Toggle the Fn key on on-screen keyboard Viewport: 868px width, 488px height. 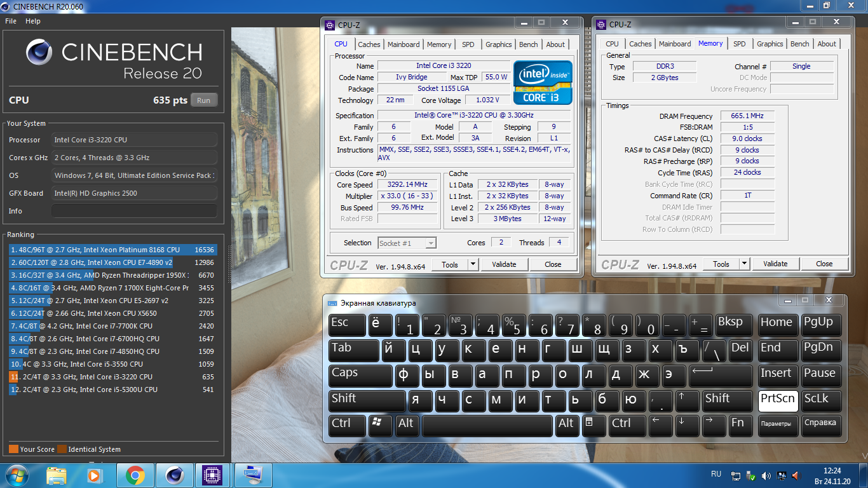[x=740, y=424]
